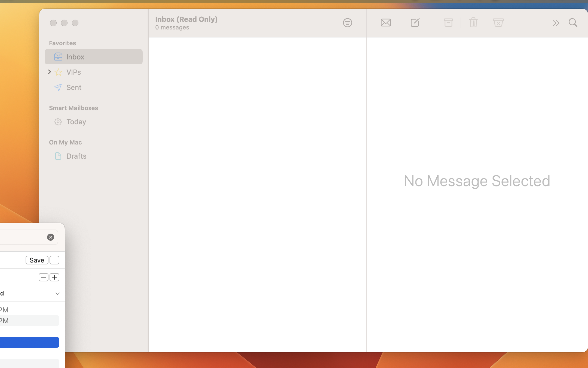Image resolution: width=588 pixels, height=368 pixels.
Task: Click the Junk mailbox icon
Action: pyautogui.click(x=498, y=23)
